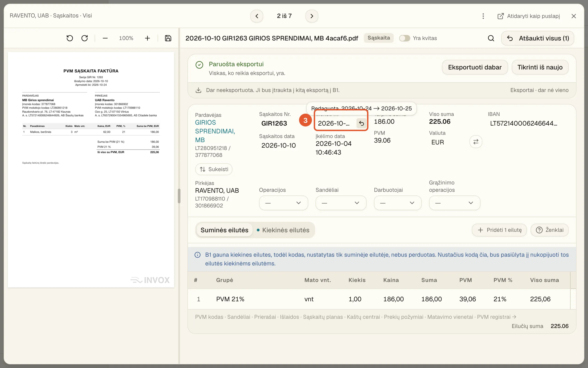Click the 100% zoom level indicator
The image size is (588, 368).
pyautogui.click(x=126, y=38)
